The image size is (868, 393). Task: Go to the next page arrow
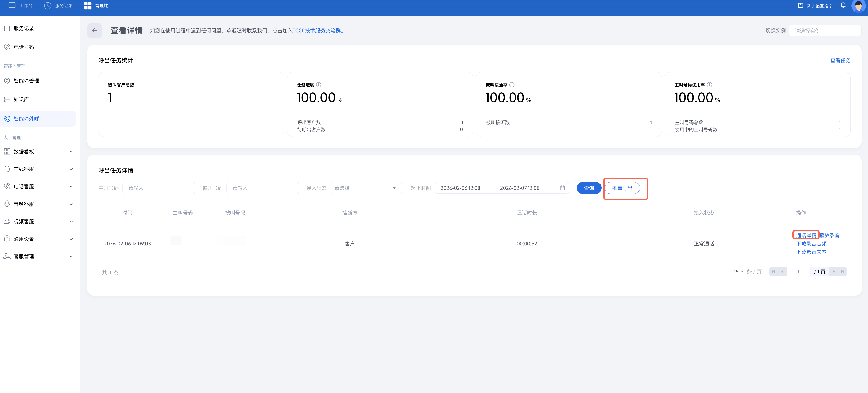[x=834, y=272]
